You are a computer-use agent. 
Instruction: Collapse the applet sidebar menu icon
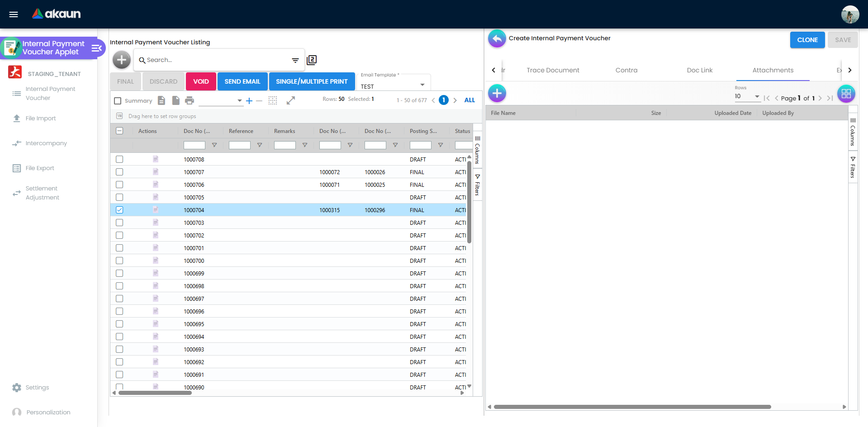tap(96, 48)
